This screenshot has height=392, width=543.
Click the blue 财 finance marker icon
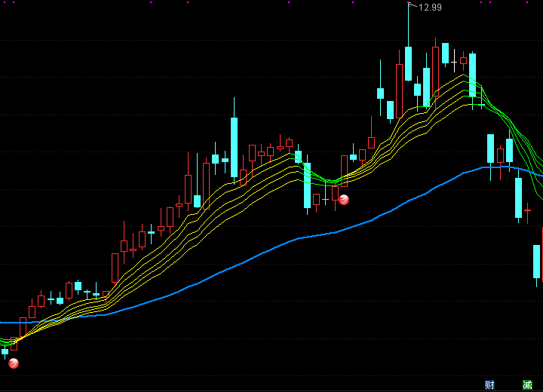click(489, 384)
